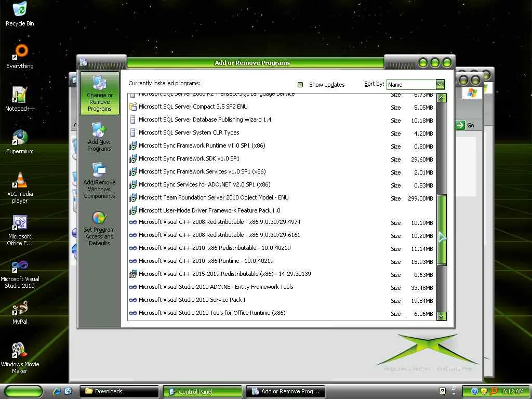Screen dimensions: 532x399
Task: Click icon of Microsoft Sync Framework SDK v1.0 SP1
Action: coord(132,158)
